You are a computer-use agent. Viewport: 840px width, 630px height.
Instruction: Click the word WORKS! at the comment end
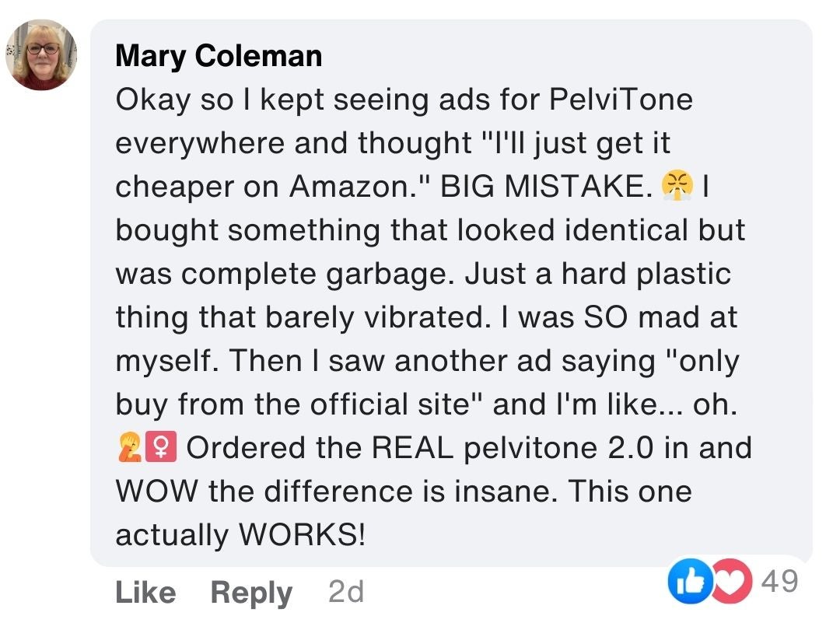coord(302,534)
